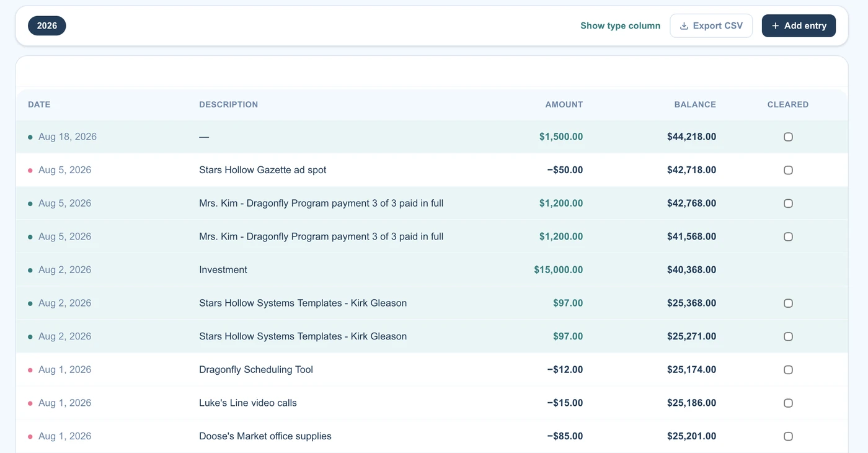Select the Investment entry description
This screenshot has height=453, width=868.
click(223, 270)
